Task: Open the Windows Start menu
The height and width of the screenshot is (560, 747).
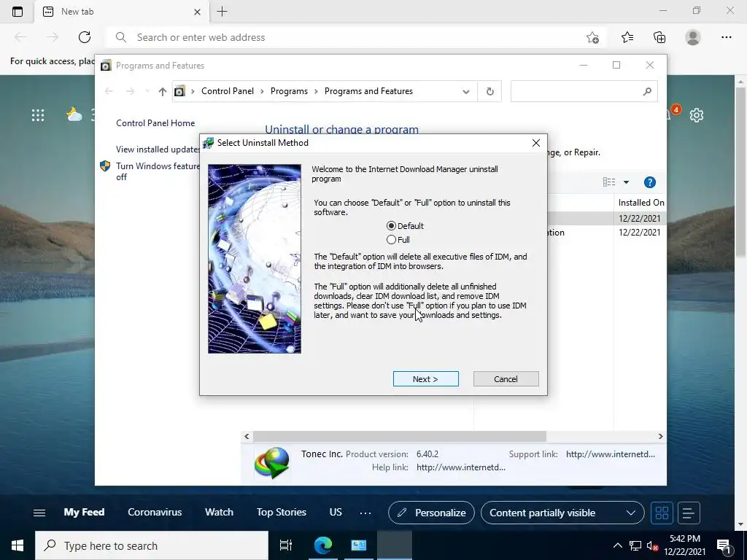Action: (18, 545)
